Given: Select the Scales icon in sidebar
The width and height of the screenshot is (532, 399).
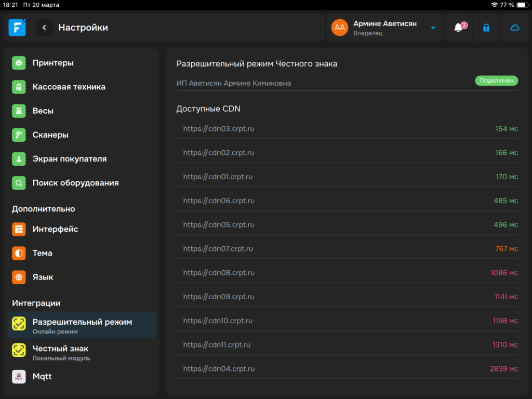Looking at the screenshot, I should 19,111.
